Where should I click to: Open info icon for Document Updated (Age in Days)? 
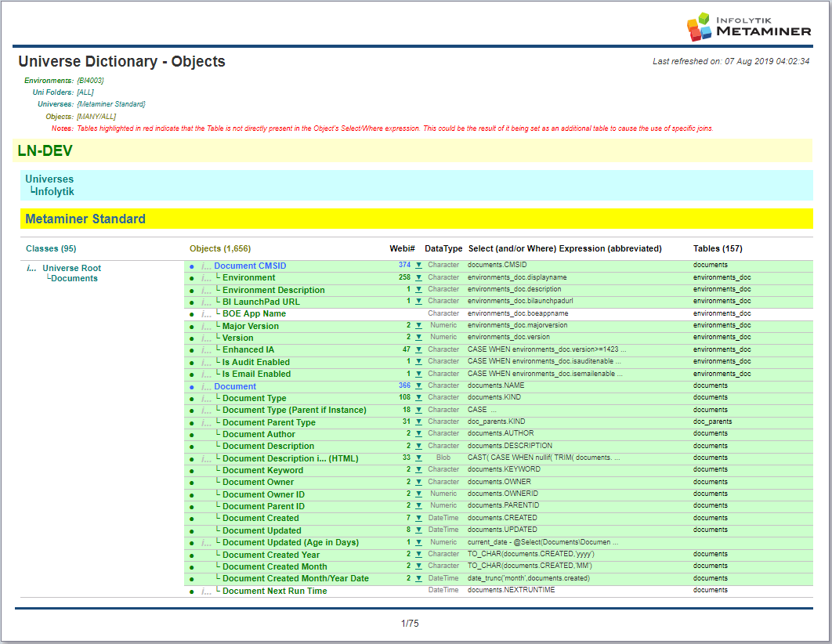point(206,543)
